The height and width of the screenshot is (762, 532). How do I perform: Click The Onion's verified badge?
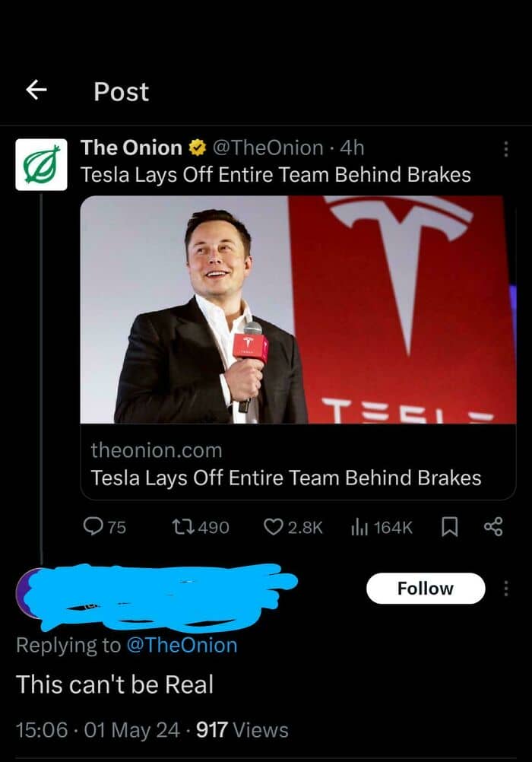coord(197,148)
